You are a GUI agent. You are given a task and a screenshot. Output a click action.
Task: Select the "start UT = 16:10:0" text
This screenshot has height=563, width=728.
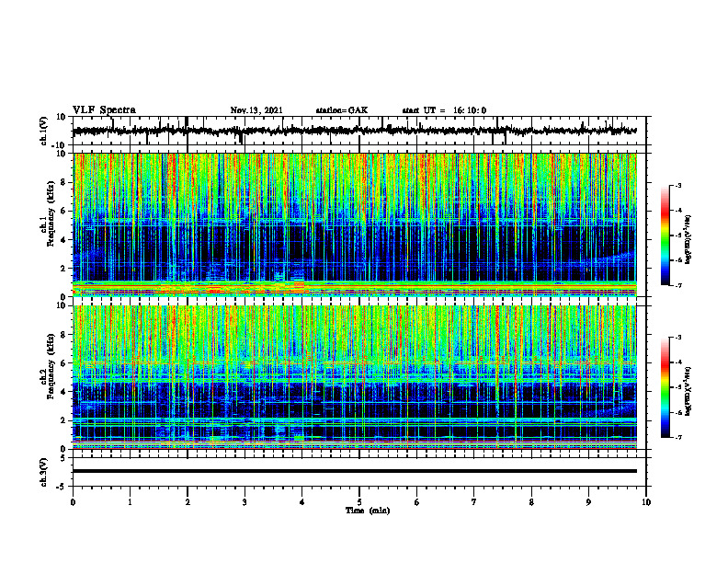[444, 110]
